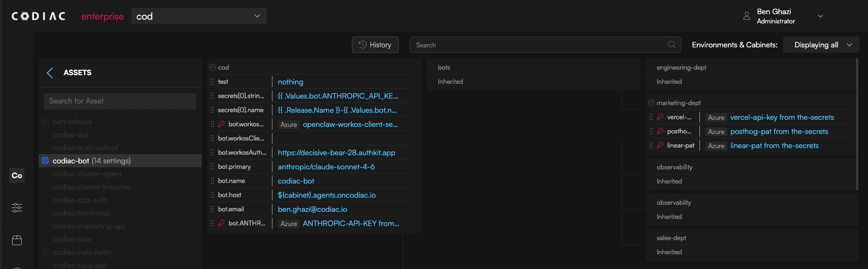868x269 pixels.
Task: Click the sales-dept cabinet header
Action: coord(672,238)
